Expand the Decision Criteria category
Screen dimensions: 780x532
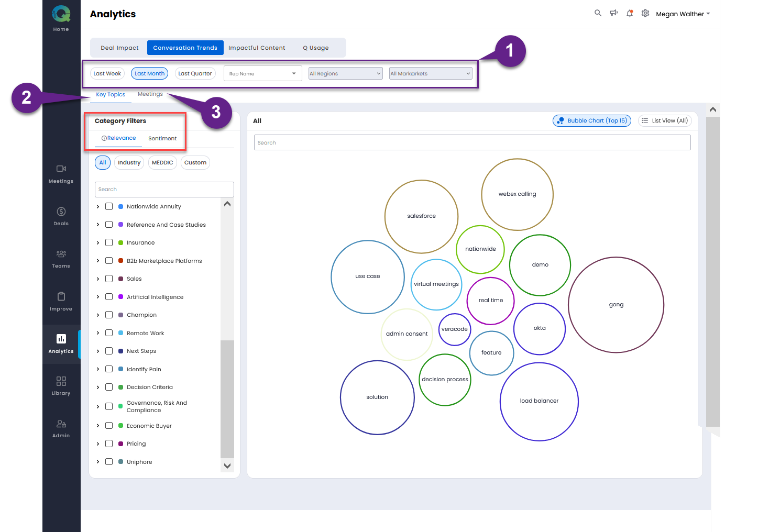click(x=98, y=387)
